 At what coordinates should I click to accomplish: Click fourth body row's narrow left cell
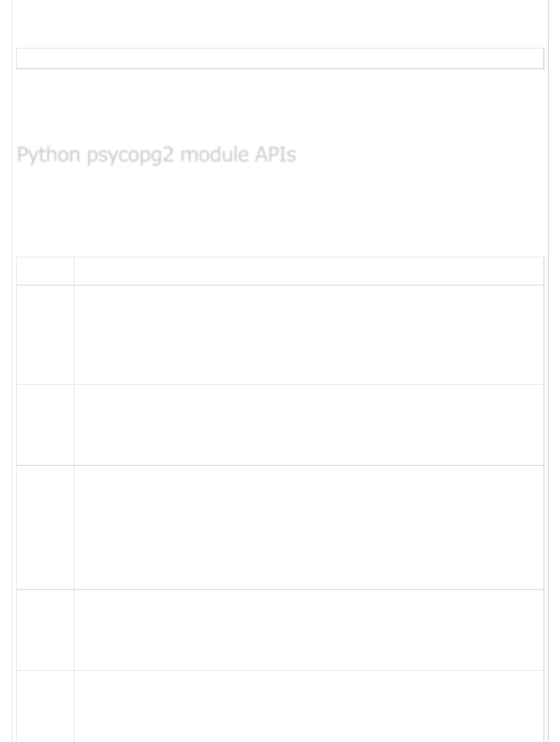45,630
